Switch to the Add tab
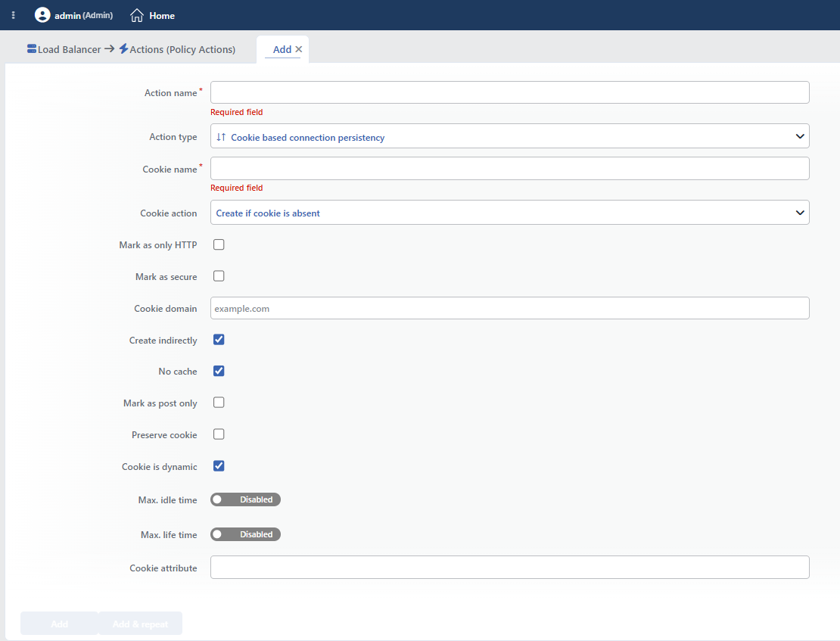The image size is (840, 641). tap(282, 49)
